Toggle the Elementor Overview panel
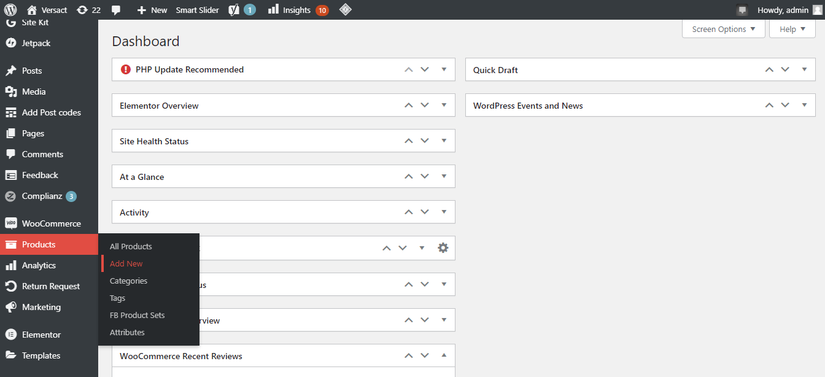Viewport: 825px width, 377px height. tap(444, 105)
